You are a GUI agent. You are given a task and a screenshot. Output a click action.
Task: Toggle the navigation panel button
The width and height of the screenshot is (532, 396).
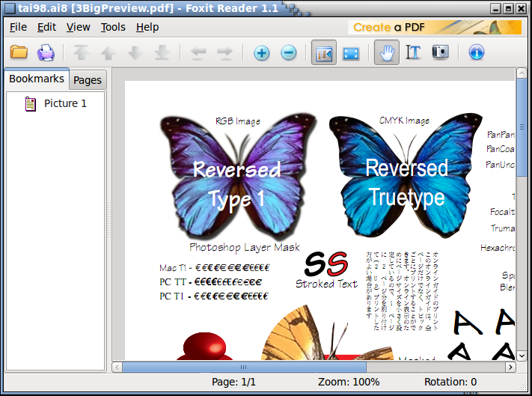pyautogui.click(x=324, y=53)
